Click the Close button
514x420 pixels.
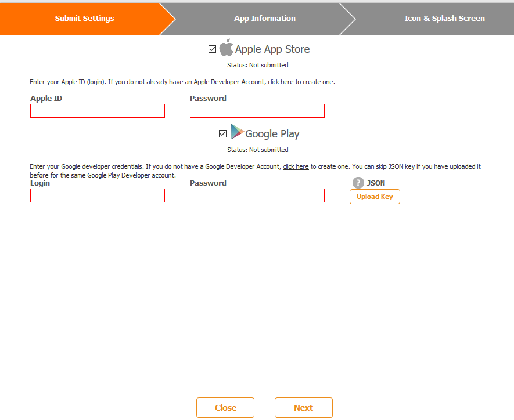225,408
